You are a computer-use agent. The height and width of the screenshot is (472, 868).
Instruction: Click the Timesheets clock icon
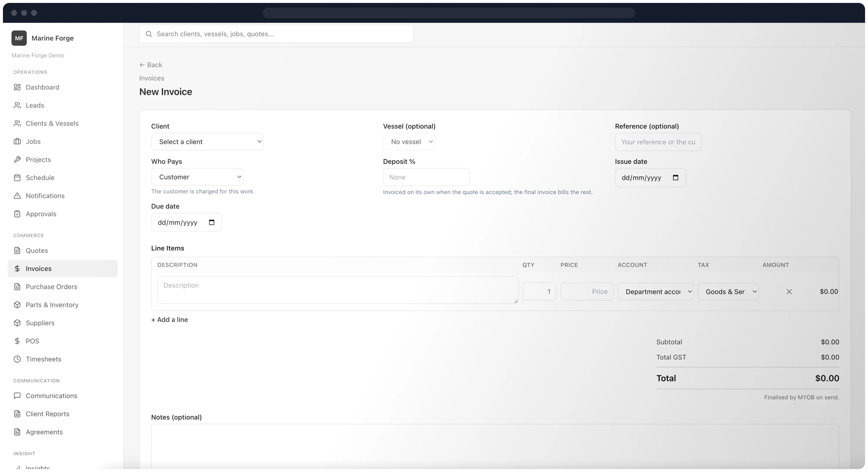click(17, 359)
